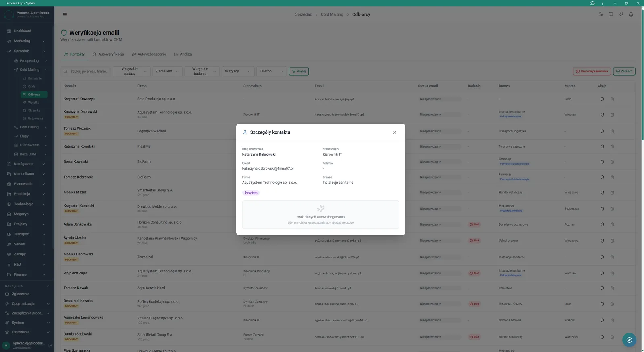Click the Status email column header

[427, 86]
